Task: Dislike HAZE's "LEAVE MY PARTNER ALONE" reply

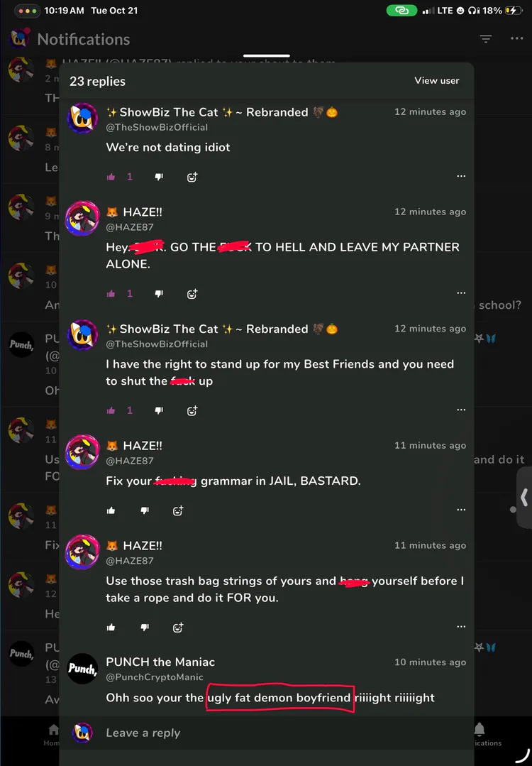Action: 159,293
